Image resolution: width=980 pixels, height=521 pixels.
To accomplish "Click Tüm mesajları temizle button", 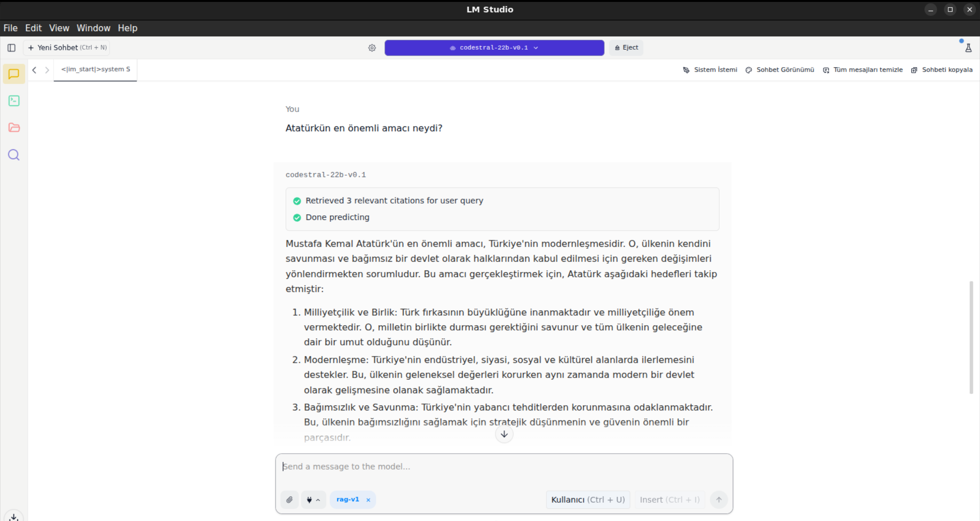I will pyautogui.click(x=863, y=70).
